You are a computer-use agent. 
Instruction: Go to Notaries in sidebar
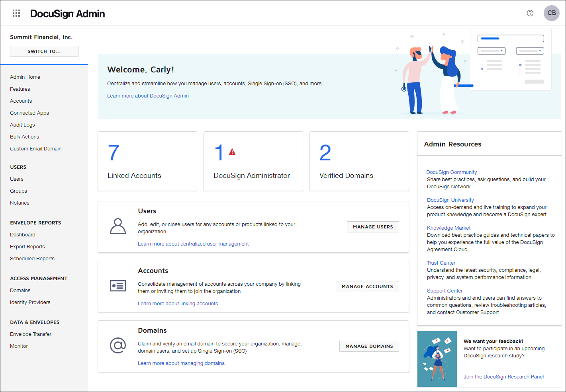click(20, 203)
